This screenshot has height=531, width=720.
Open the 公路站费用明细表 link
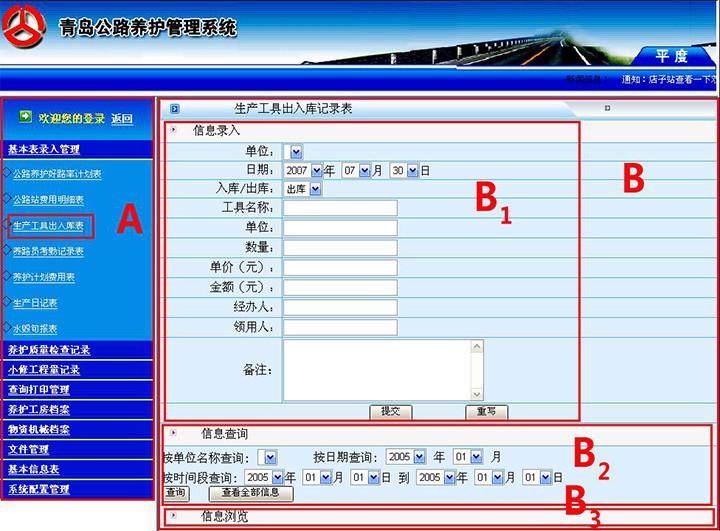48,200
